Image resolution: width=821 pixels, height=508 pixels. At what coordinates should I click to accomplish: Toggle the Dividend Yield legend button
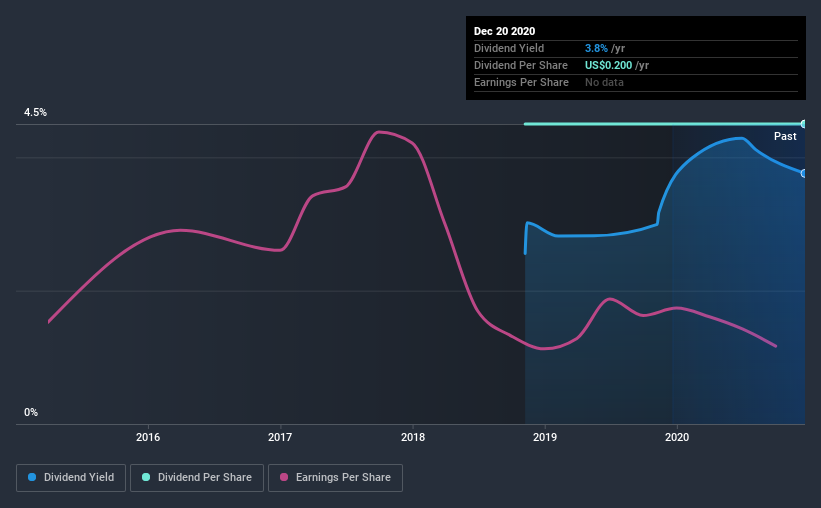71,478
